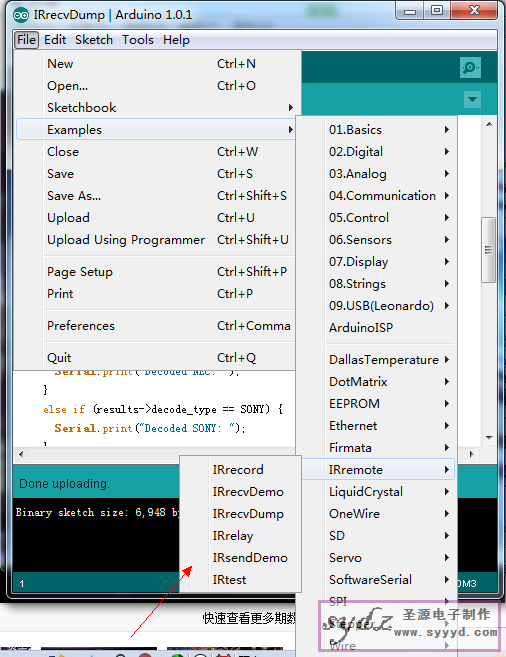Image resolution: width=506 pixels, height=657 pixels.
Task: Expand SD library examples
Action: (377, 536)
